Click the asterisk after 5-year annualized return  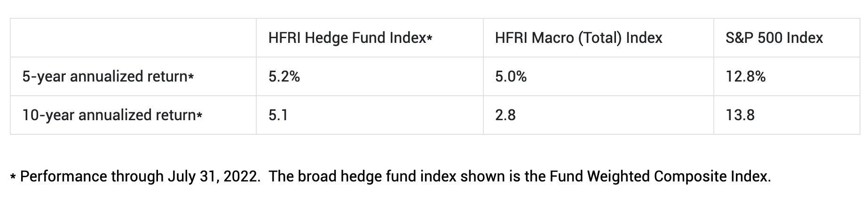pyautogui.click(x=191, y=78)
